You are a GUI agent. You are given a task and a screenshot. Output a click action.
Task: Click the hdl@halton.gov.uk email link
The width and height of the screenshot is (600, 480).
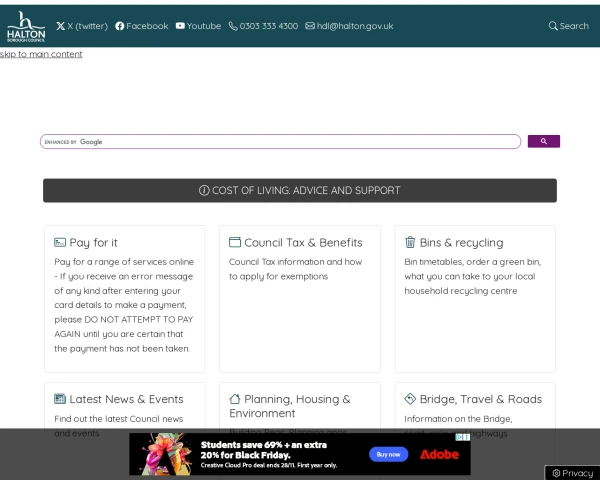tap(355, 26)
